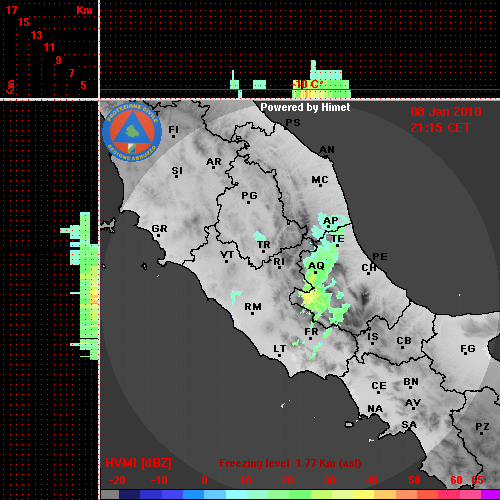Click the SA city label

tap(409, 425)
